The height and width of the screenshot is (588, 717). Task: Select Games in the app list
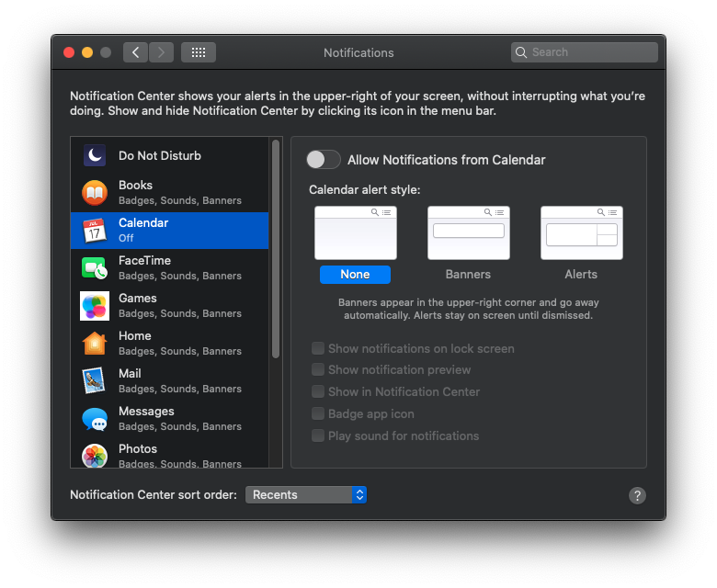click(170, 306)
